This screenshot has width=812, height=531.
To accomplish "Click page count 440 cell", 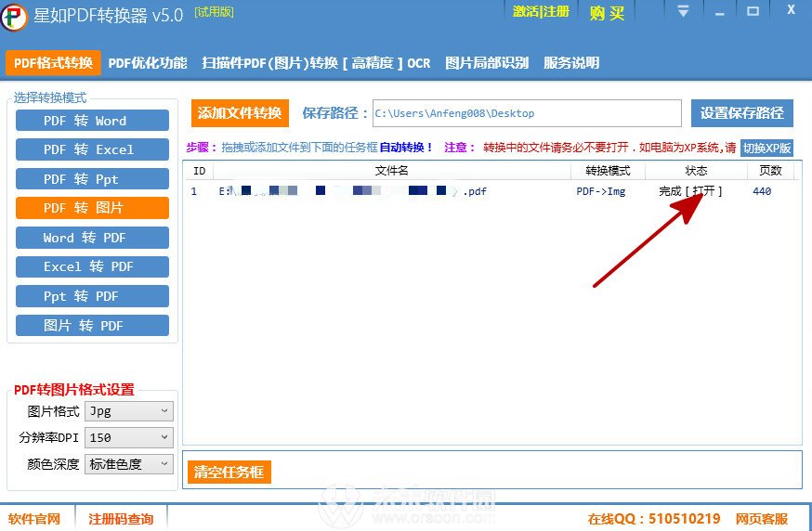I will pos(762,191).
